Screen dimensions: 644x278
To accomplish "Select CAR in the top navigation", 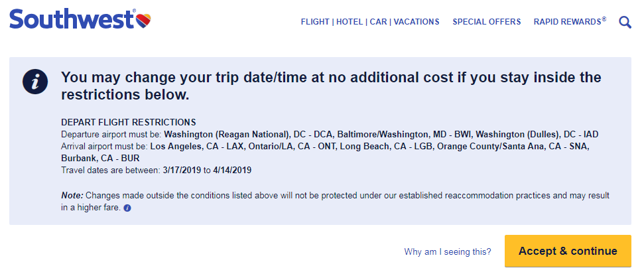I will click(x=378, y=22).
